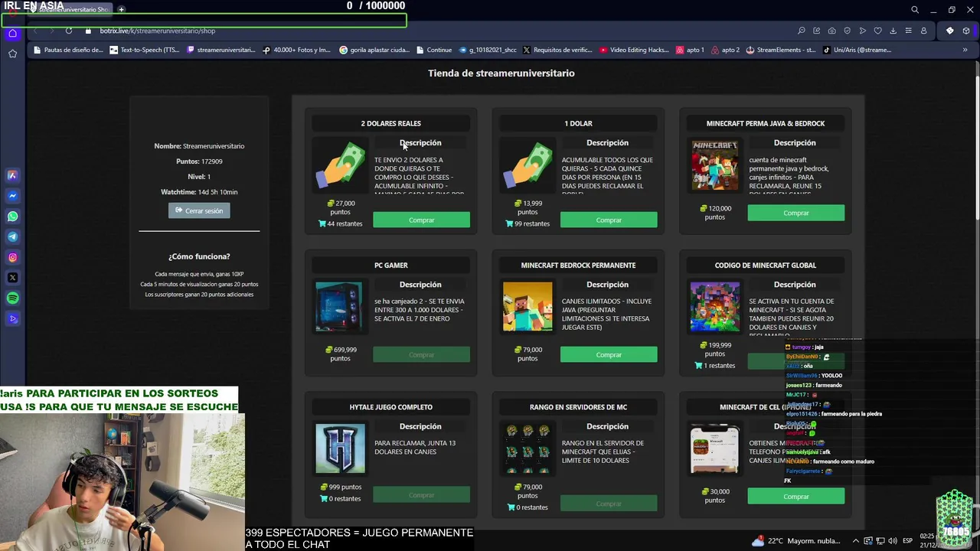Viewport: 980px width, 551px height.
Task: Click the PC GAMER product image
Action: (x=340, y=307)
